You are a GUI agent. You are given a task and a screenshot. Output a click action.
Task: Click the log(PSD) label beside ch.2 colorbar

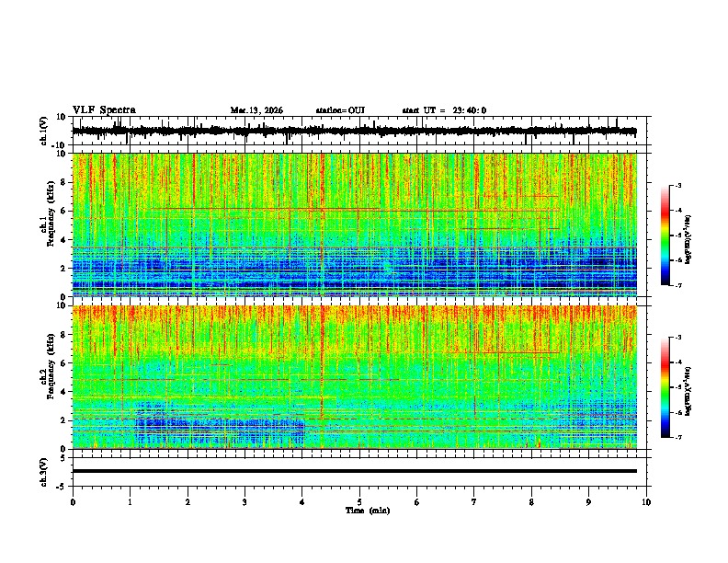[688, 391]
